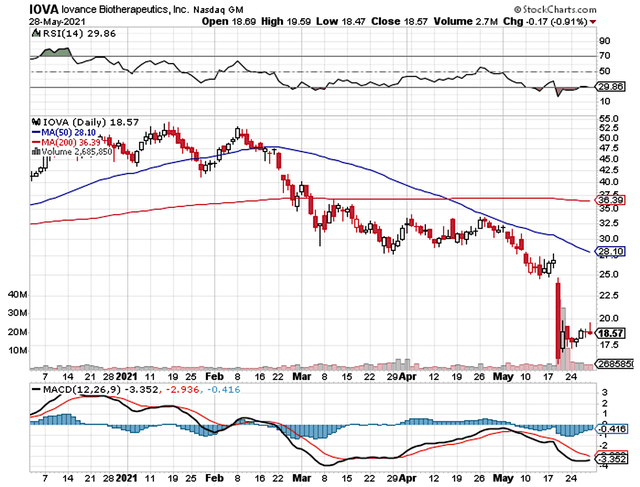
Task: Click the blue -0.416 MACD histogram legend value
Action: click(223, 390)
